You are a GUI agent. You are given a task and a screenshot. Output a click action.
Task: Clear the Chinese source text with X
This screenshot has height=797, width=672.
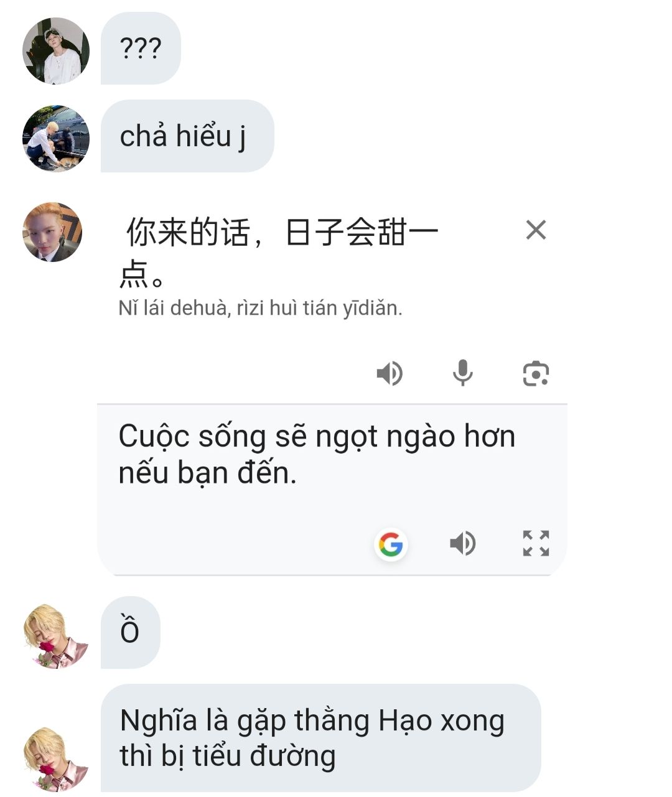coord(536,230)
